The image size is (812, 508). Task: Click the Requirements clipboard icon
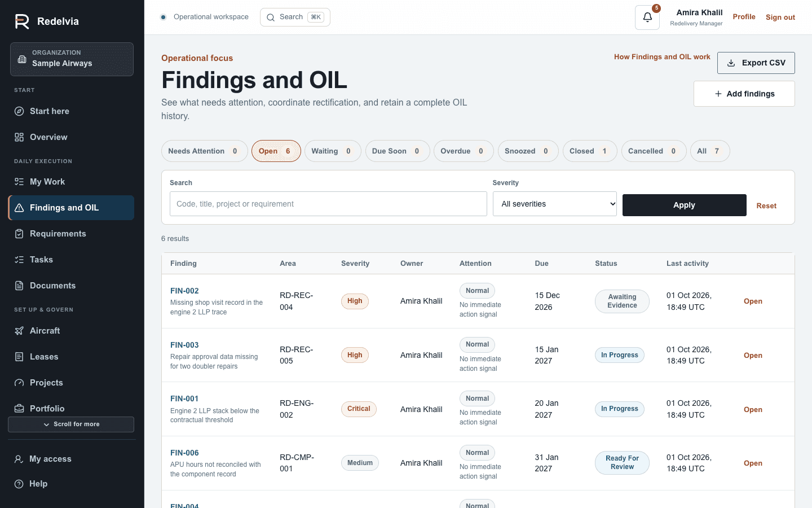coord(19,234)
